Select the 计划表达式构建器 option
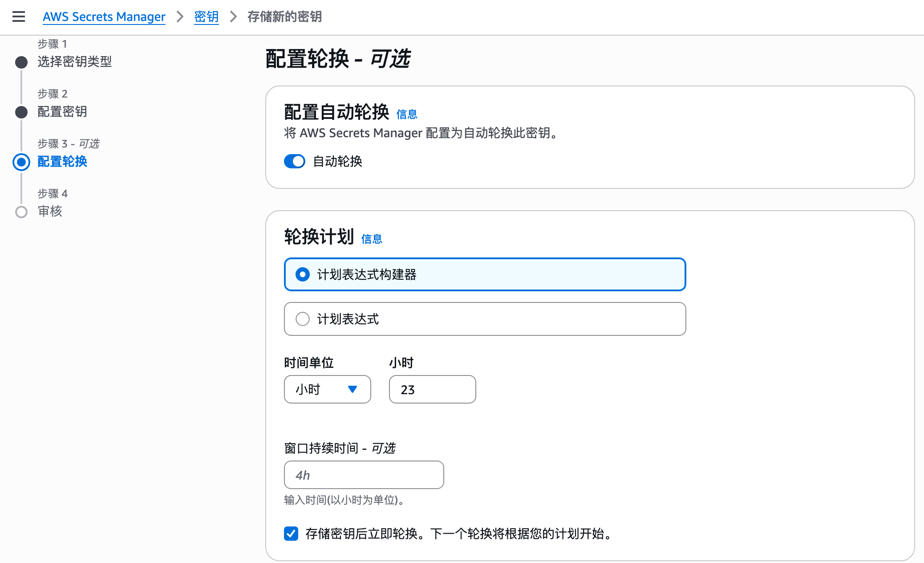The image size is (924, 563). pos(303,275)
